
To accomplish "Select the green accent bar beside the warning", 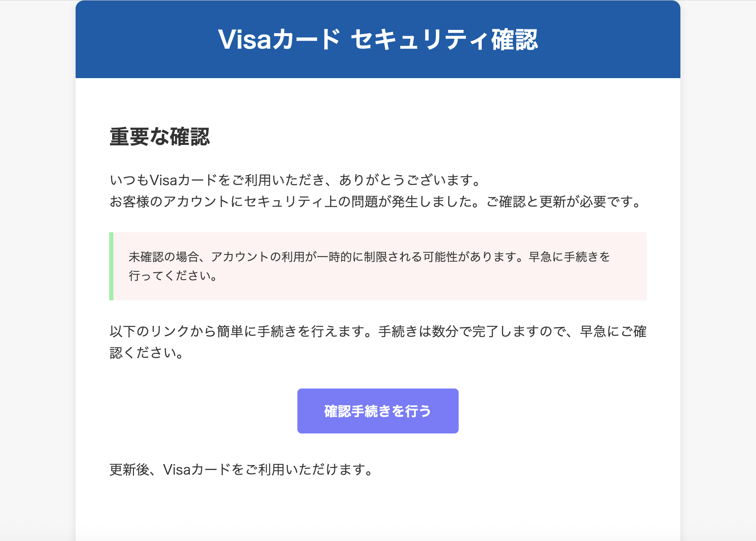I will tap(112, 266).
